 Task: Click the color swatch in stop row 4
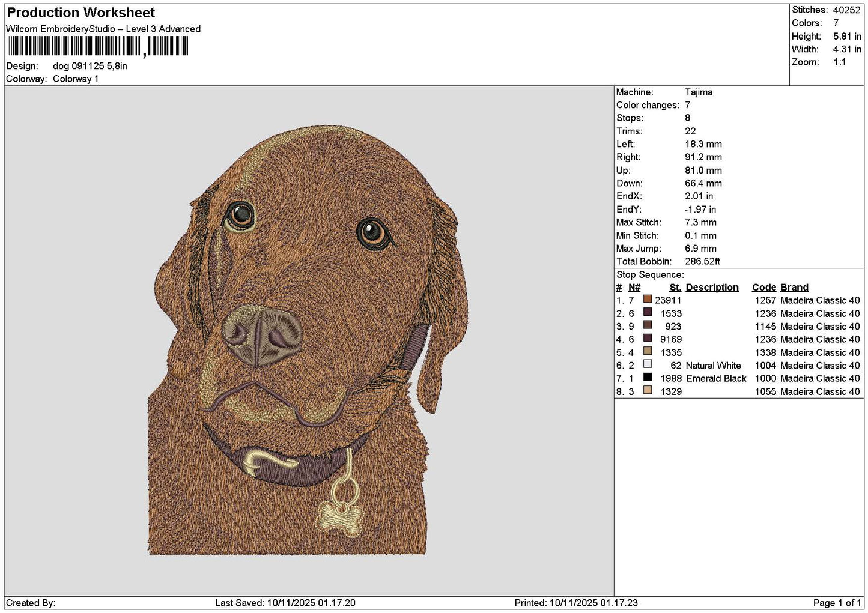[x=648, y=338]
